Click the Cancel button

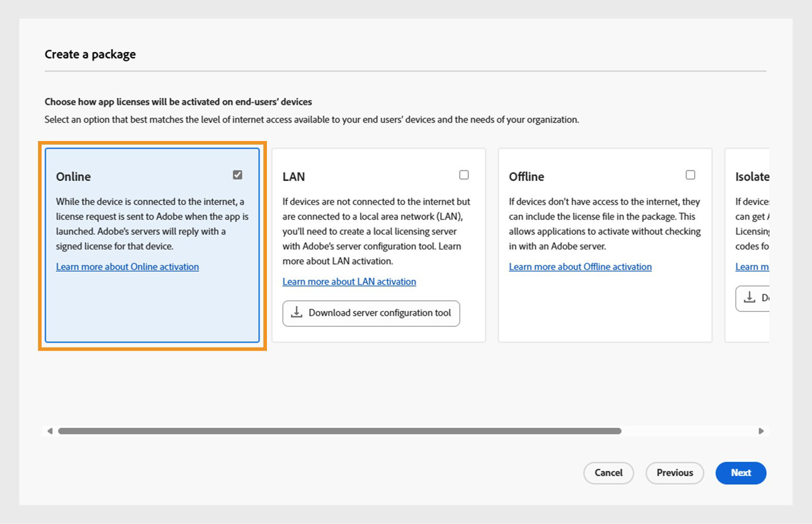coord(608,473)
